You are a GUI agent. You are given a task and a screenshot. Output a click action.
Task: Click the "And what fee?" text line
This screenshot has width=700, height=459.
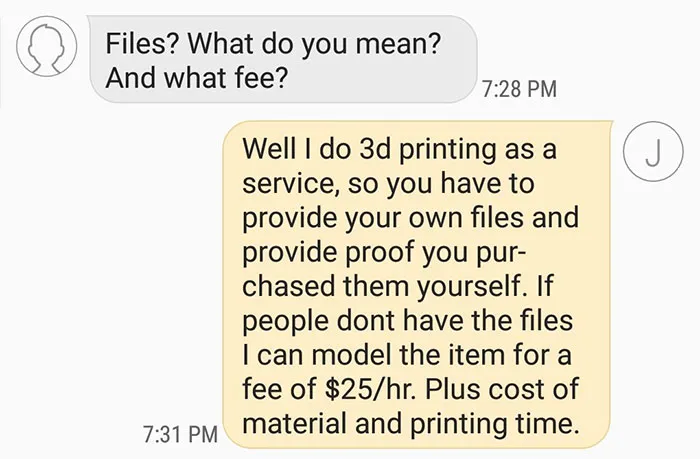[196, 78]
